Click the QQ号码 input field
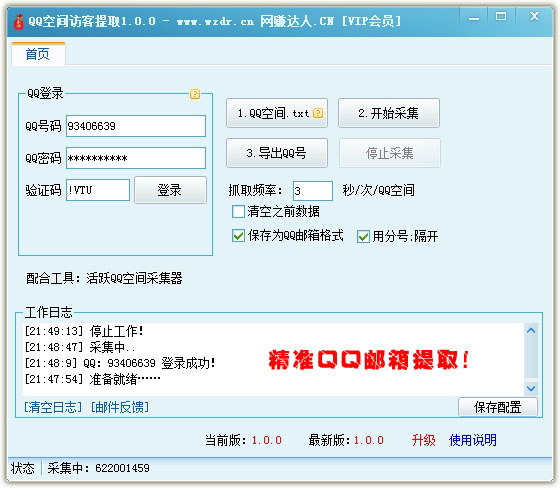Screen dimensions: 560x488 point(136,126)
